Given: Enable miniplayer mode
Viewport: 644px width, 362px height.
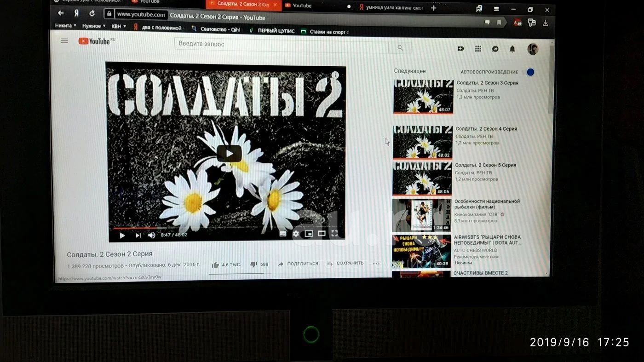Looking at the screenshot, I should [x=309, y=234].
